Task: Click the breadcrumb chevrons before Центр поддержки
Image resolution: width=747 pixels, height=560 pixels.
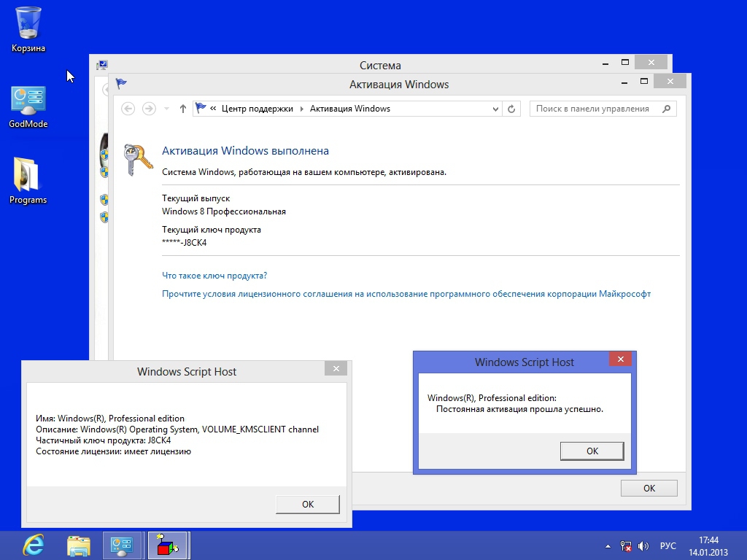Action: click(x=213, y=109)
